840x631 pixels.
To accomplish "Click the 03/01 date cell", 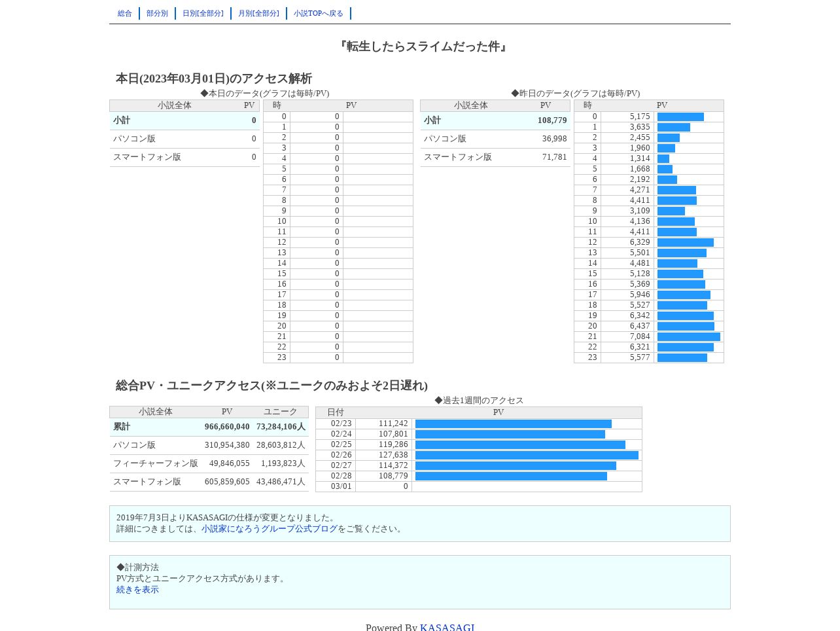I will pos(336,486).
